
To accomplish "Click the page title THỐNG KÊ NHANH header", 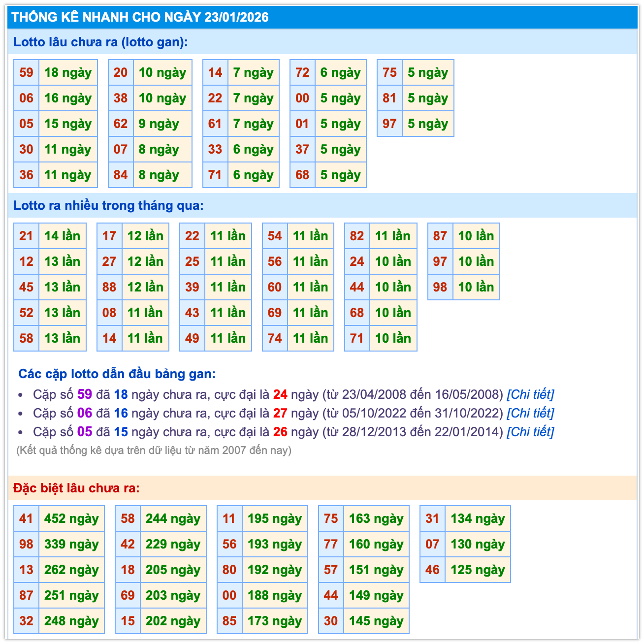I will [140, 17].
